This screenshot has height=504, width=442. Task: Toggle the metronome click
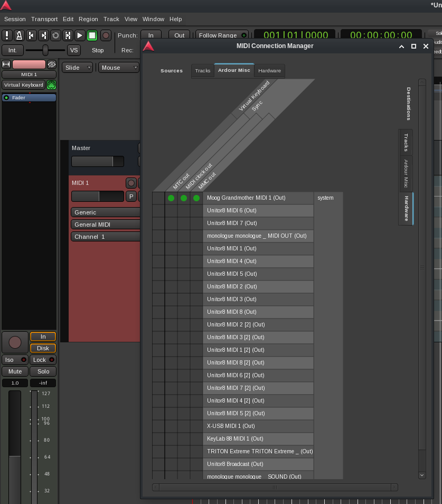click(x=19, y=35)
